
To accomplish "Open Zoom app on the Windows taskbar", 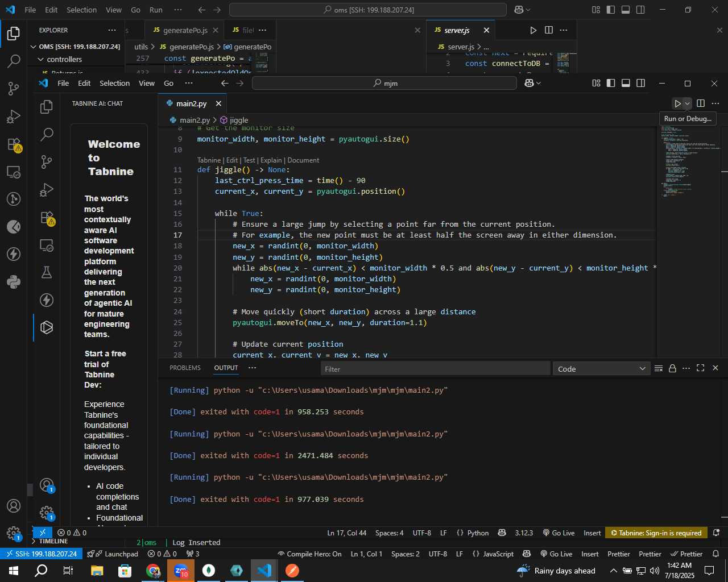I will point(181,570).
